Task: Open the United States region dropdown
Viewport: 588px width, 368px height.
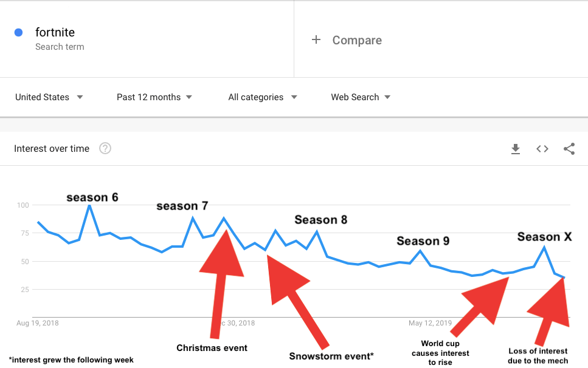Action: (x=49, y=97)
